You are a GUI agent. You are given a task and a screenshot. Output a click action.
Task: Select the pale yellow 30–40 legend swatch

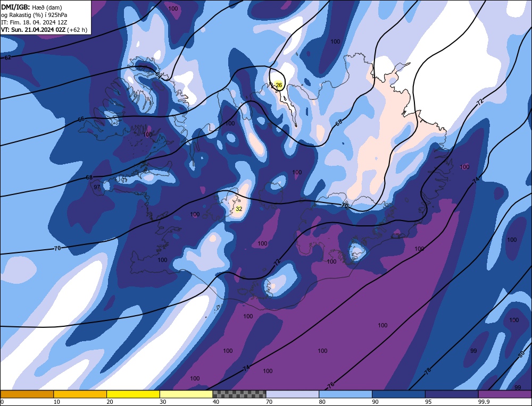click(x=186, y=394)
